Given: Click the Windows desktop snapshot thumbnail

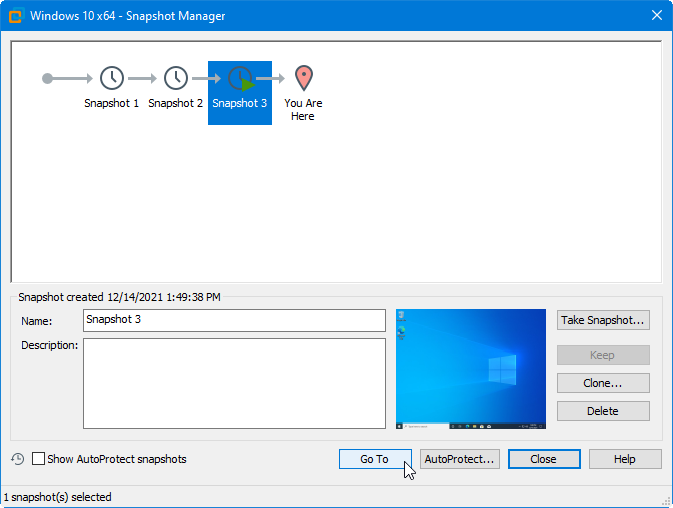Looking at the screenshot, I should tap(471, 369).
